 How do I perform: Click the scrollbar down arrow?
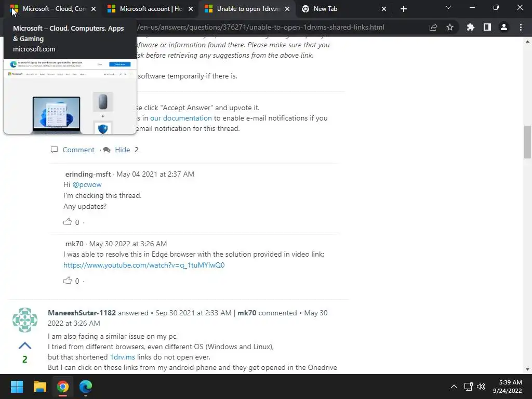coord(527,369)
